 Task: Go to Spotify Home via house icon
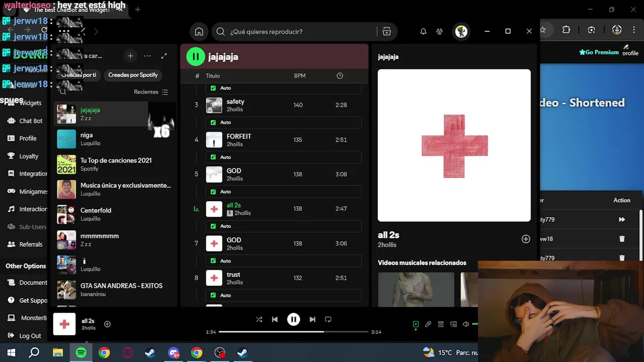(x=199, y=32)
